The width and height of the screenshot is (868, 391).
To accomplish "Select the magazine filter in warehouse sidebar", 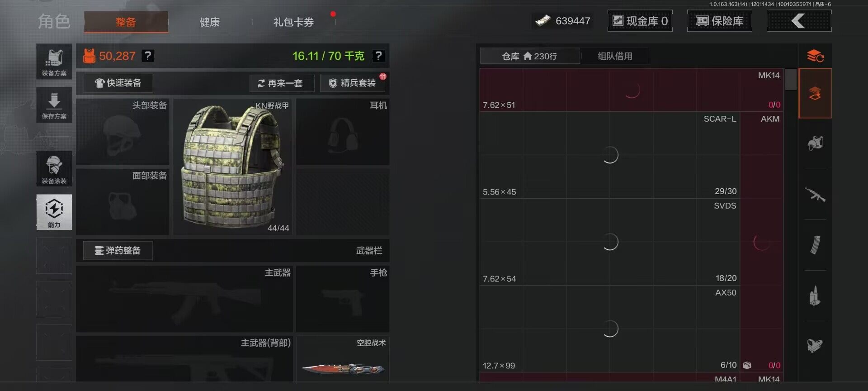I will (815, 245).
